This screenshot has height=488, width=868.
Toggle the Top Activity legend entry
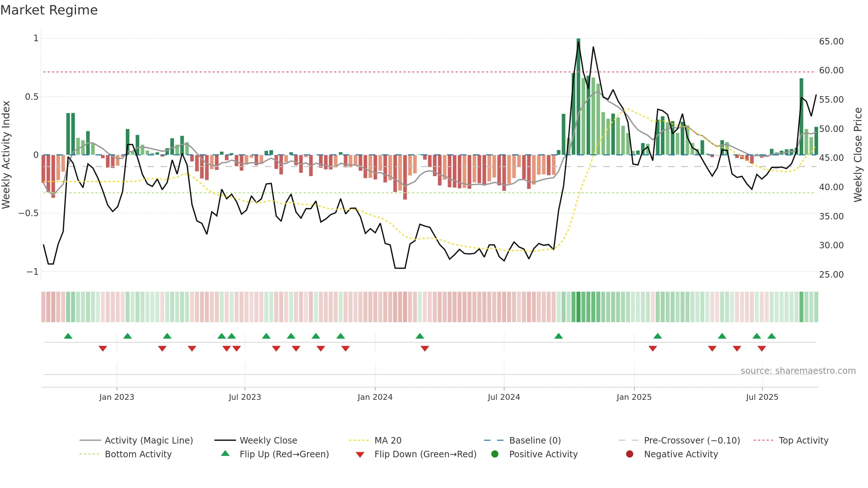791,440
